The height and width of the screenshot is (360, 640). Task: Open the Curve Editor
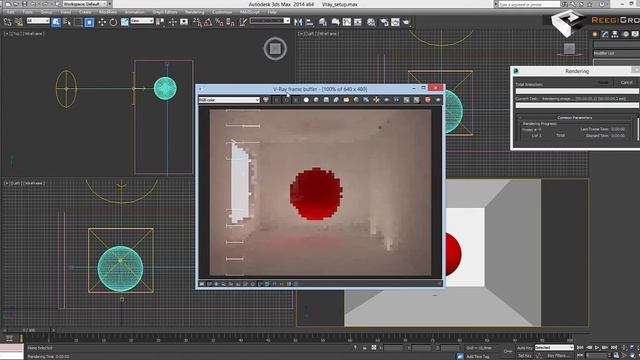click(x=347, y=22)
